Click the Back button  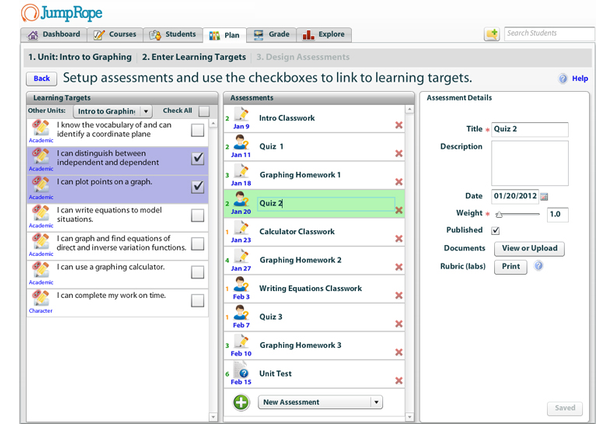pyautogui.click(x=42, y=78)
